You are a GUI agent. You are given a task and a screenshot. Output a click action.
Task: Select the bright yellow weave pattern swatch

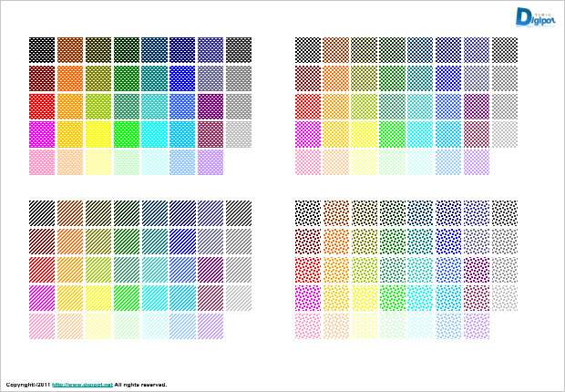click(98, 134)
